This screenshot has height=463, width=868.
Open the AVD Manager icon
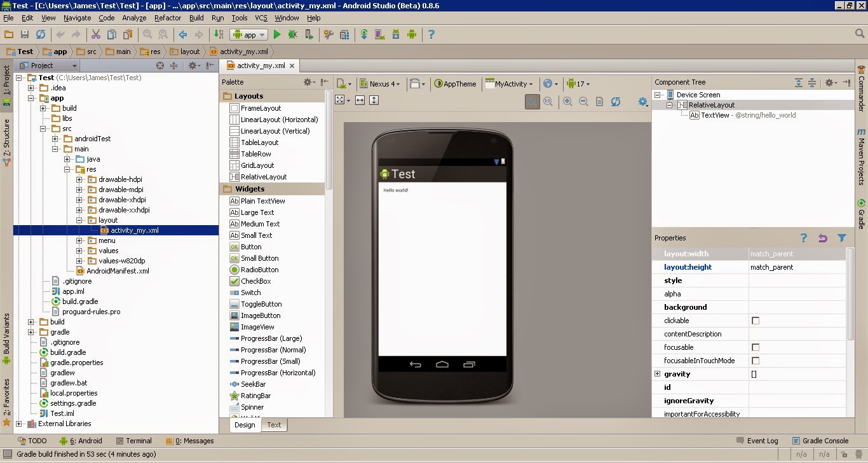click(380, 35)
